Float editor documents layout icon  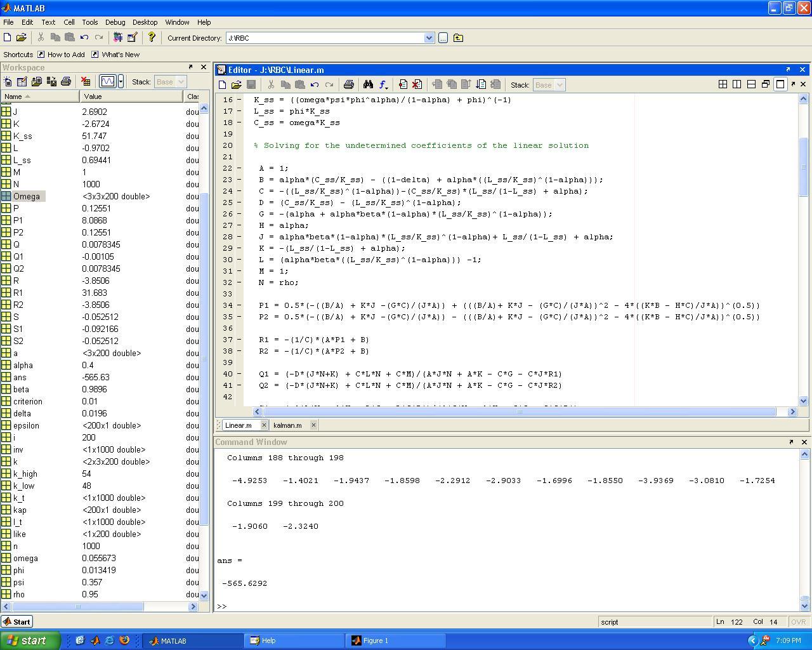click(766, 84)
